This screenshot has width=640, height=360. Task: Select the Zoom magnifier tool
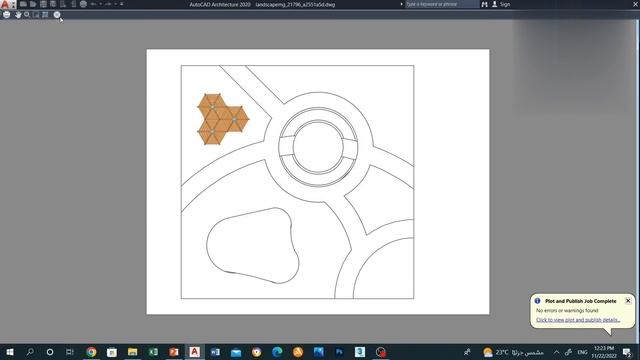tap(27, 15)
